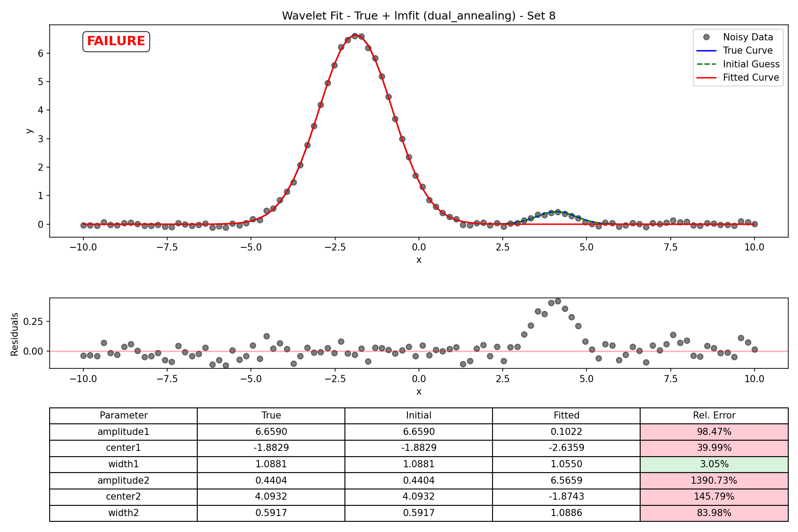Click the 'amplitude1' row label
The width and height of the screenshot is (798, 532).
pyautogui.click(x=124, y=432)
